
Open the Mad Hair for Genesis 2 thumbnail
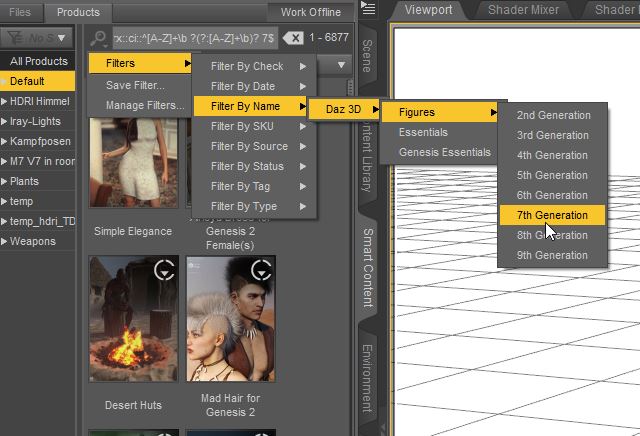[x=231, y=319]
